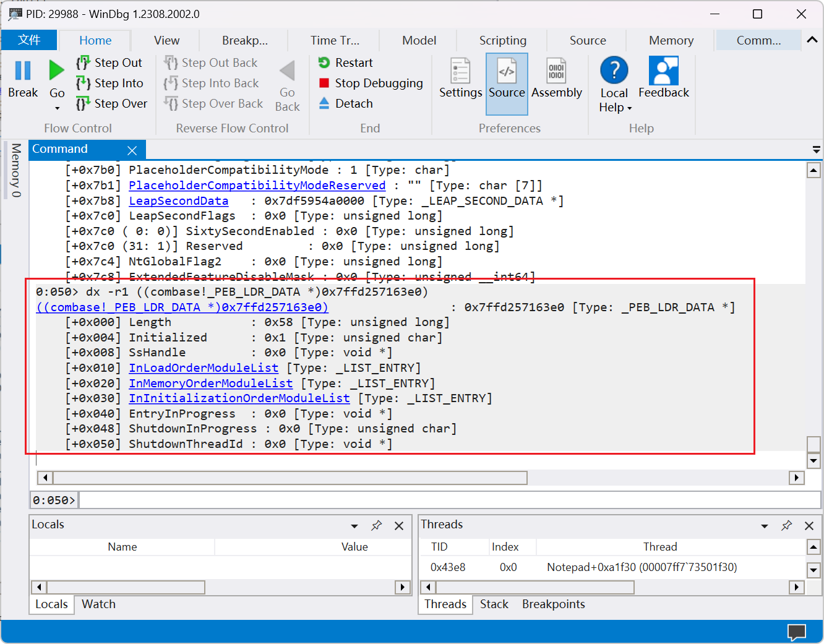The image size is (824, 644).
Task: Click the InInitializationOrderModuleList link
Action: (x=239, y=398)
